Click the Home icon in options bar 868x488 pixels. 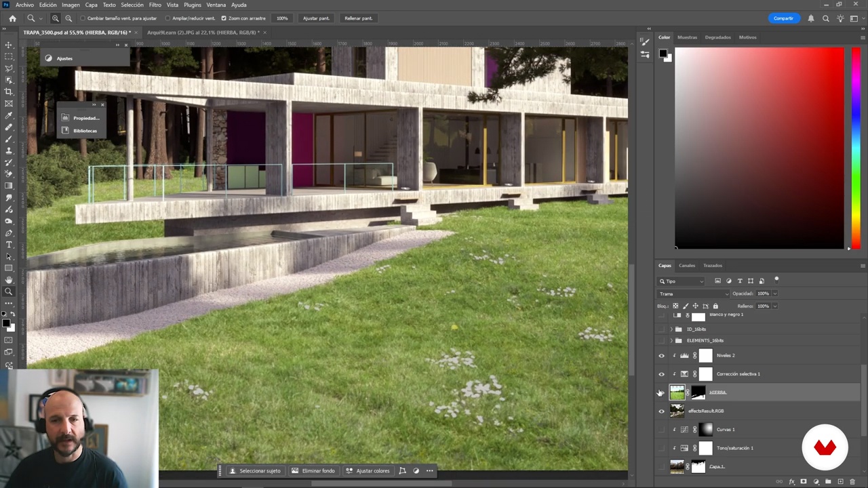tap(12, 18)
